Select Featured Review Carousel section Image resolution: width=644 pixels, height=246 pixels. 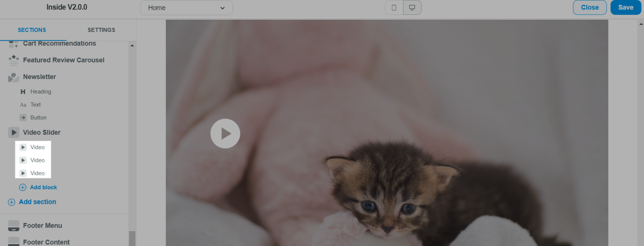point(64,60)
